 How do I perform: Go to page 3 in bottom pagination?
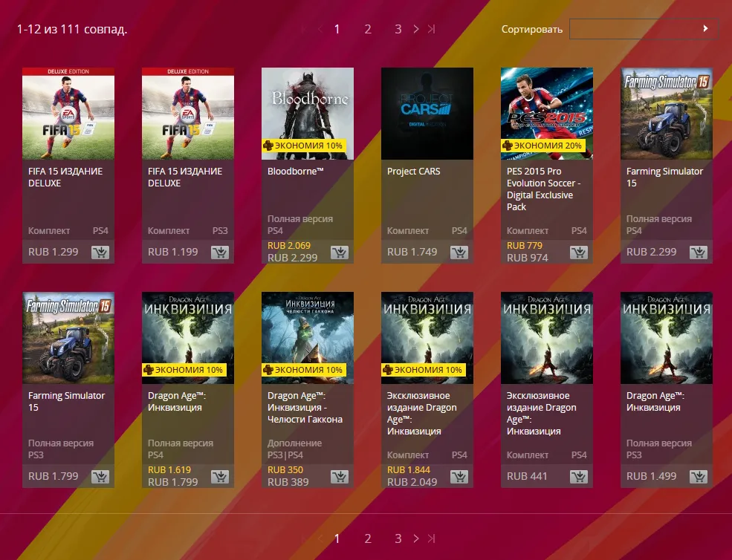(398, 538)
